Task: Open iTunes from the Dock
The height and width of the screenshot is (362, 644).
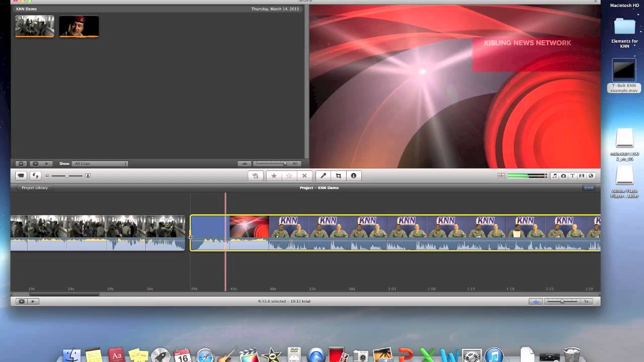Action: (x=494, y=355)
